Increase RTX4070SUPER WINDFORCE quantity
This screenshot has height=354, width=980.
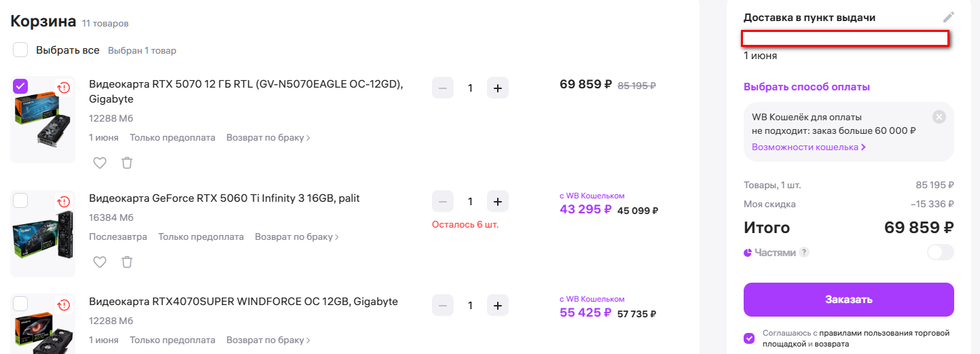coord(498,306)
